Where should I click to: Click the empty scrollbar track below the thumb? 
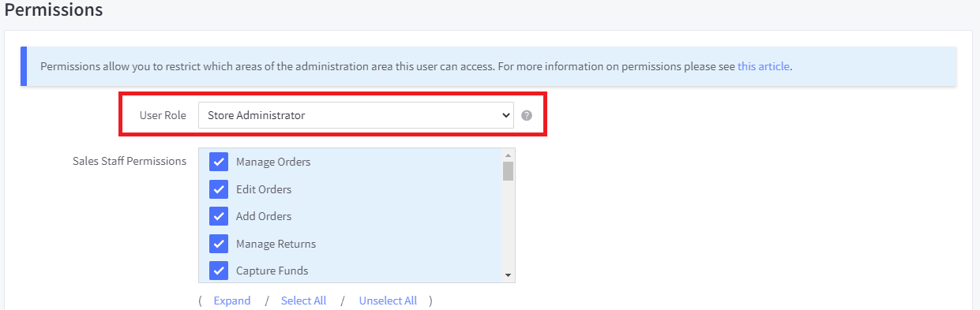coord(509,226)
